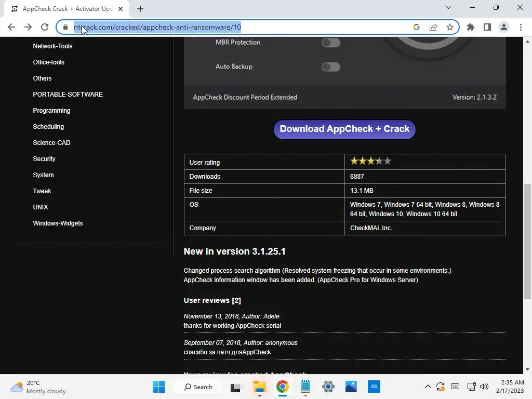Go back to the previous page
Image resolution: width=532 pixels, height=399 pixels.
(11, 27)
